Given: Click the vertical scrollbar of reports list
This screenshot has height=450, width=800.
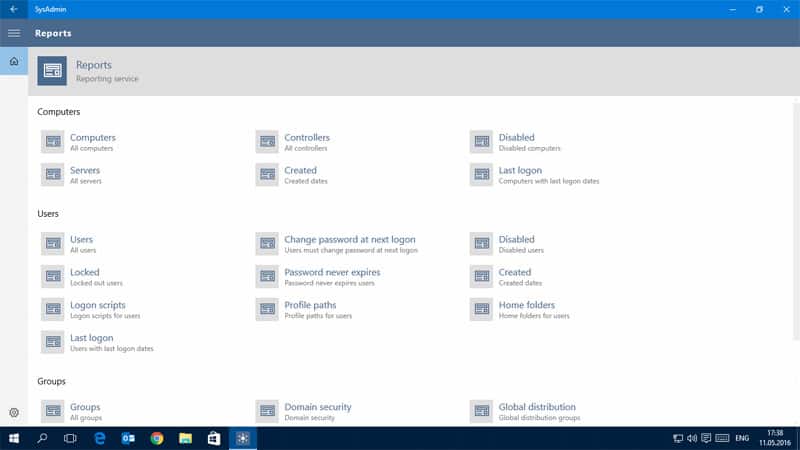Looking at the screenshot, I should 796,219.
